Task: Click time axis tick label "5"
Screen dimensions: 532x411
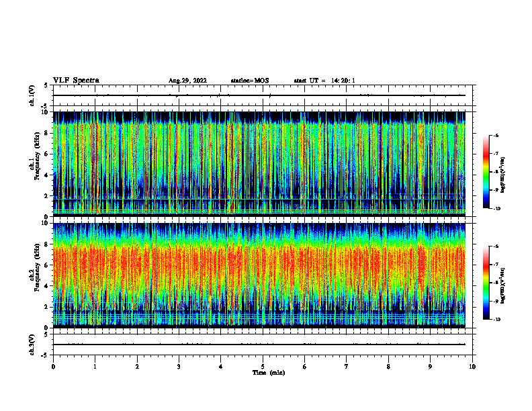Action: pos(263,367)
